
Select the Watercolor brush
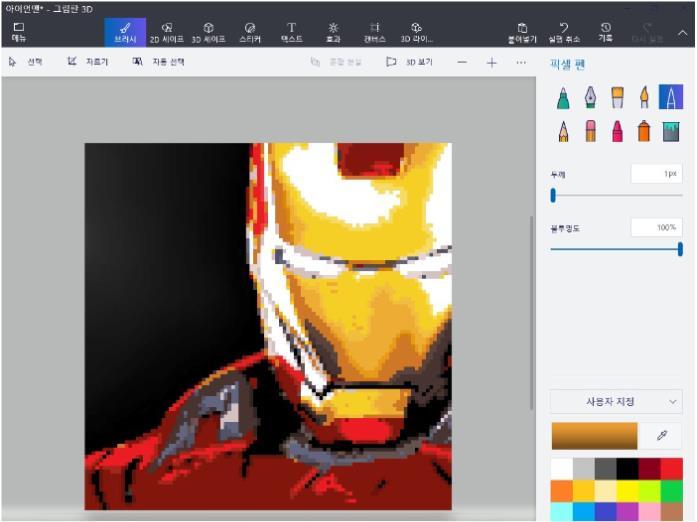pyautogui.click(x=644, y=97)
